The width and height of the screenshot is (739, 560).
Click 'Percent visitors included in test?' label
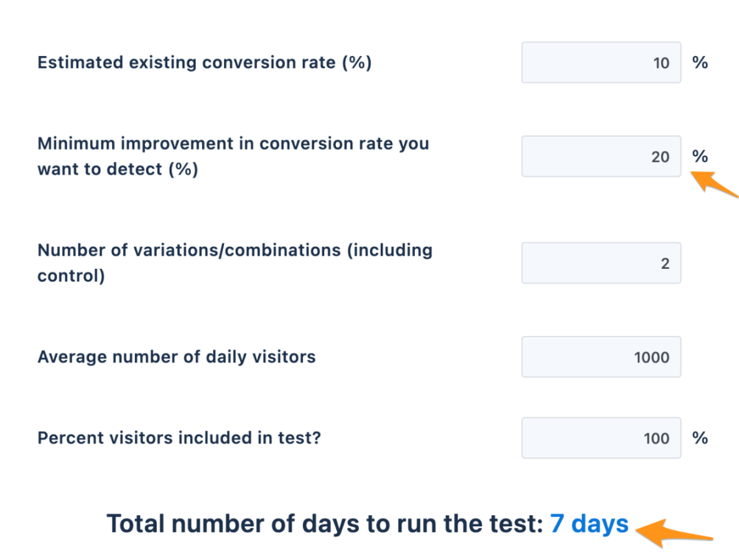click(179, 438)
